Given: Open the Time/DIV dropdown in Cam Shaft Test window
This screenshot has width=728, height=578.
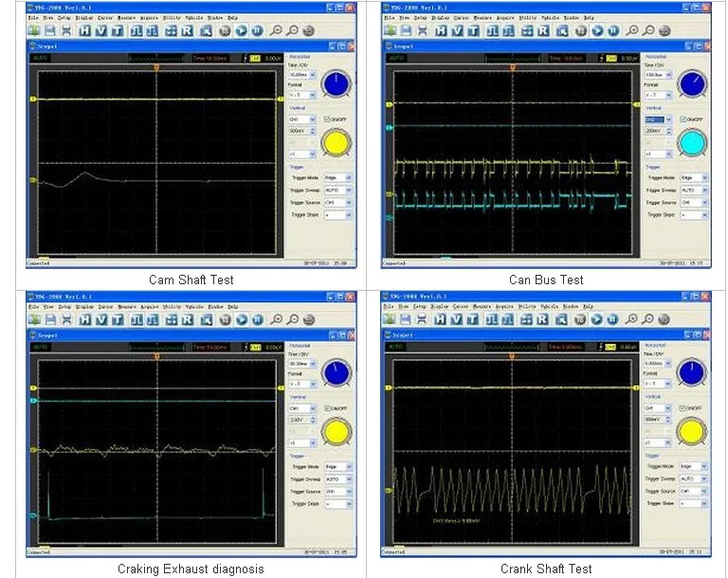Looking at the screenshot, I should coord(302,75).
